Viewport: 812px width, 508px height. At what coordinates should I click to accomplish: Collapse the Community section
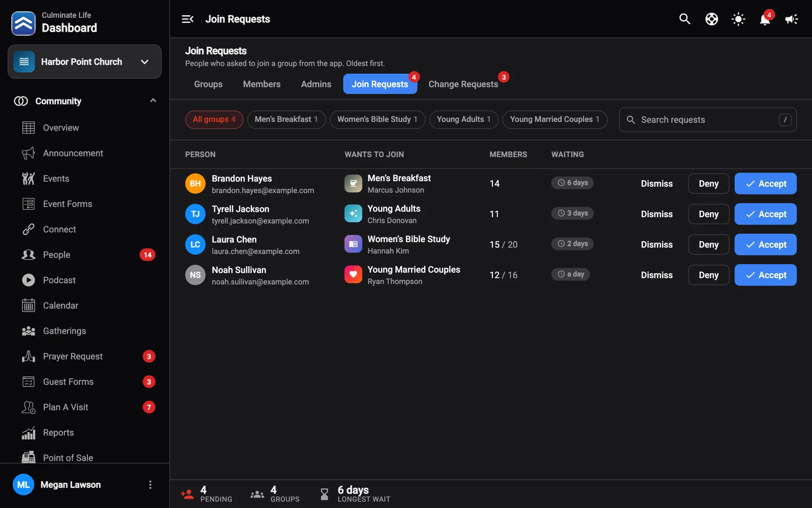153,101
